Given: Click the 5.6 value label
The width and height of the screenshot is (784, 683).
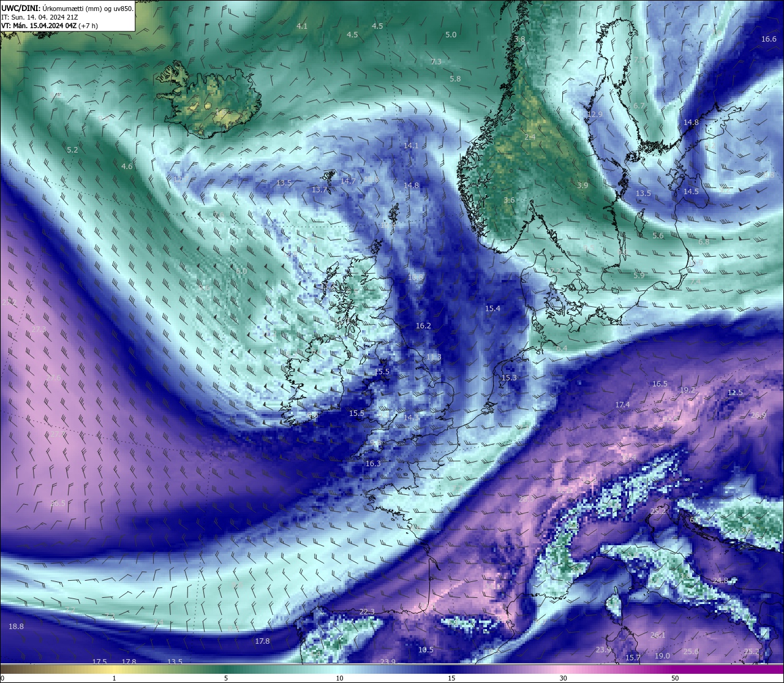Looking at the screenshot, I should [x=658, y=236].
